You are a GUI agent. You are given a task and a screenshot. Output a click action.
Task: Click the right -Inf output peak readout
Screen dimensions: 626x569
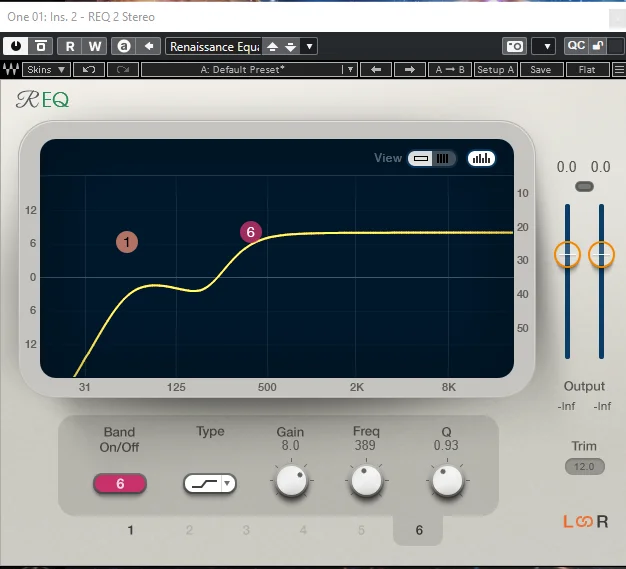pos(602,406)
